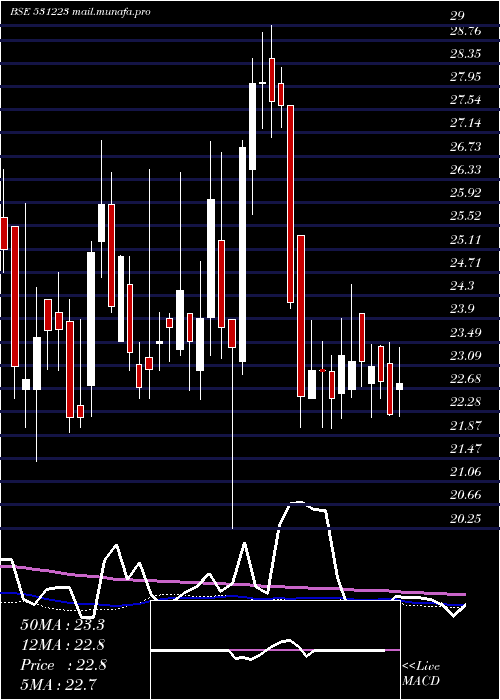Viewport: 500px width, 700px height.
Task: Click the 20.66 price axis label
Action: pyautogui.click(x=466, y=495)
